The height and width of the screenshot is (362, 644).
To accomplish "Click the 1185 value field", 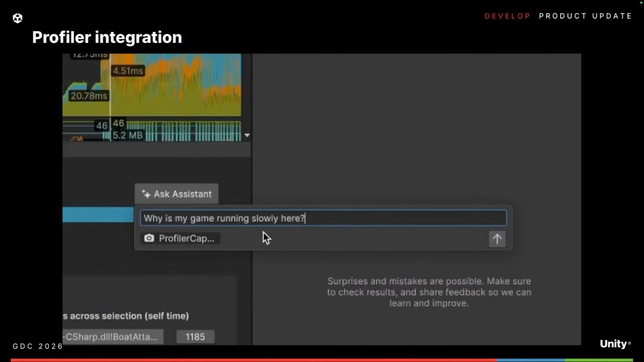I will pyautogui.click(x=195, y=337).
